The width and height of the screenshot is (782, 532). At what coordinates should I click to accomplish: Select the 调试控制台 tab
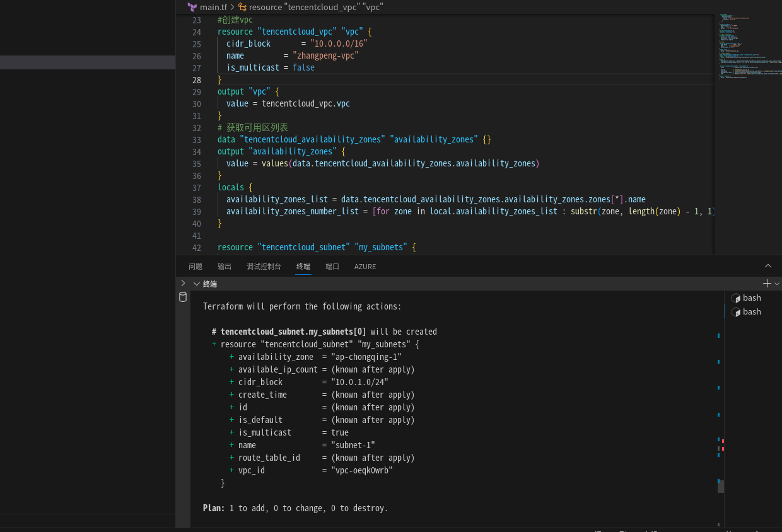pyautogui.click(x=264, y=267)
